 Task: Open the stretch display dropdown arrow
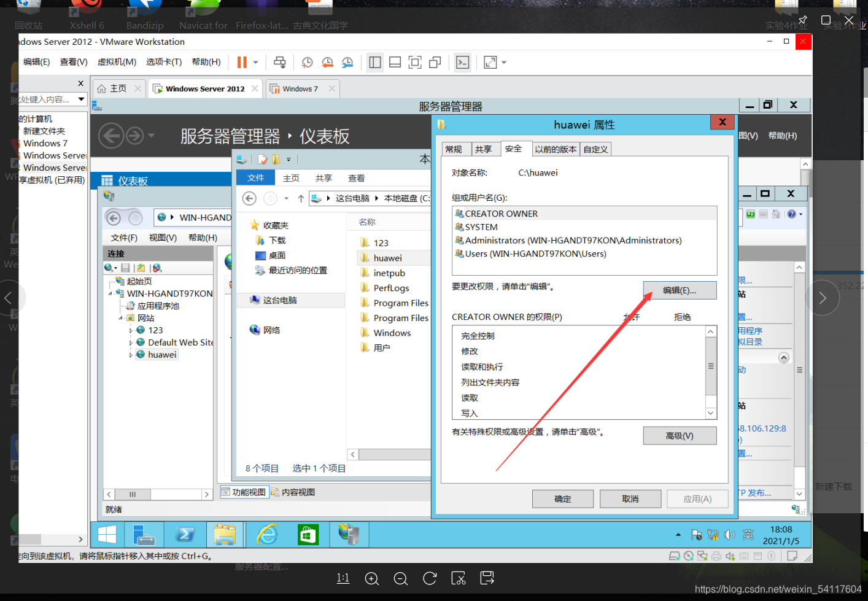[504, 63]
